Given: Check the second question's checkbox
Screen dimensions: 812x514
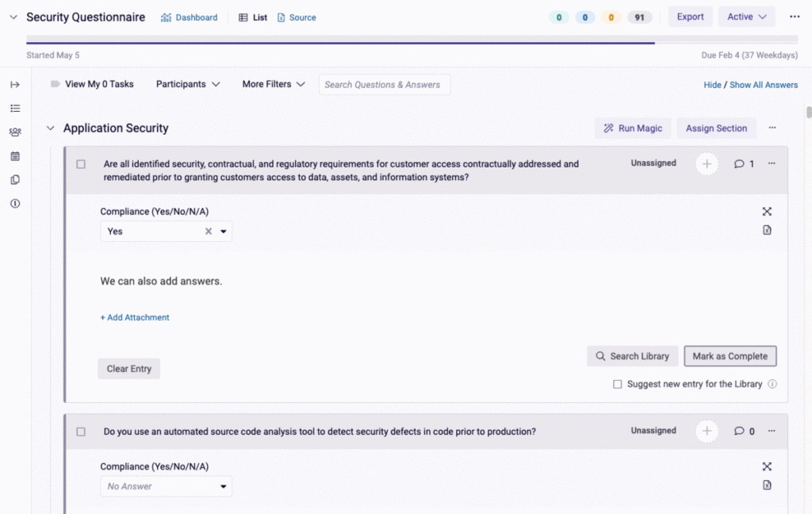Looking at the screenshot, I should [x=80, y=431].
